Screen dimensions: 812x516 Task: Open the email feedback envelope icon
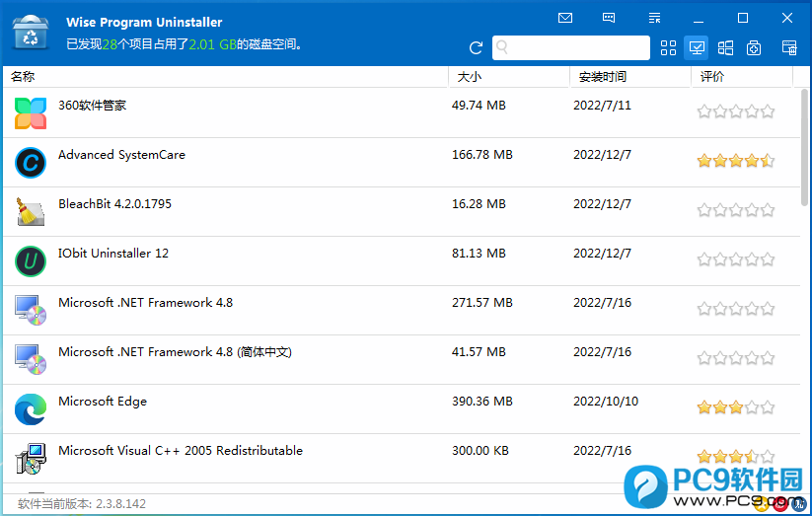[565, 18]
